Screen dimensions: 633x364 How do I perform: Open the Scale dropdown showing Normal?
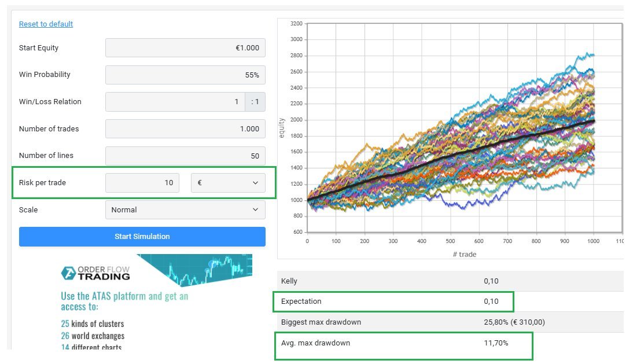(x=185, y=210)
